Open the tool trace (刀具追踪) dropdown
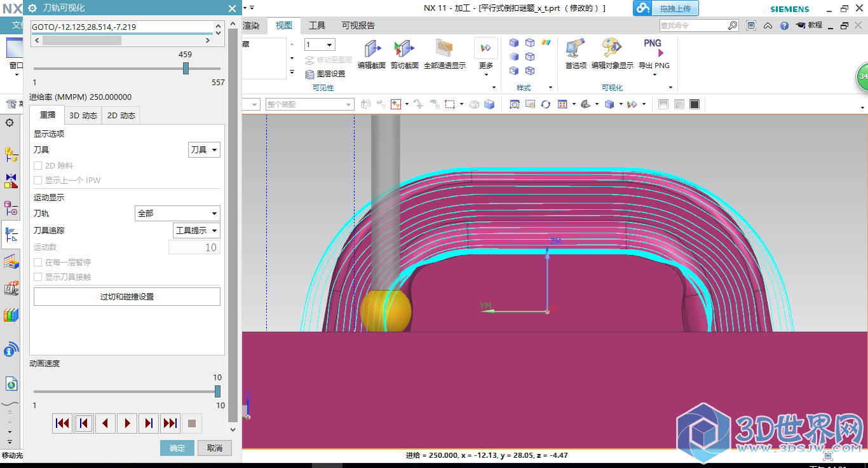The height and width of the screenshot is (468, 868). point(196,231)
